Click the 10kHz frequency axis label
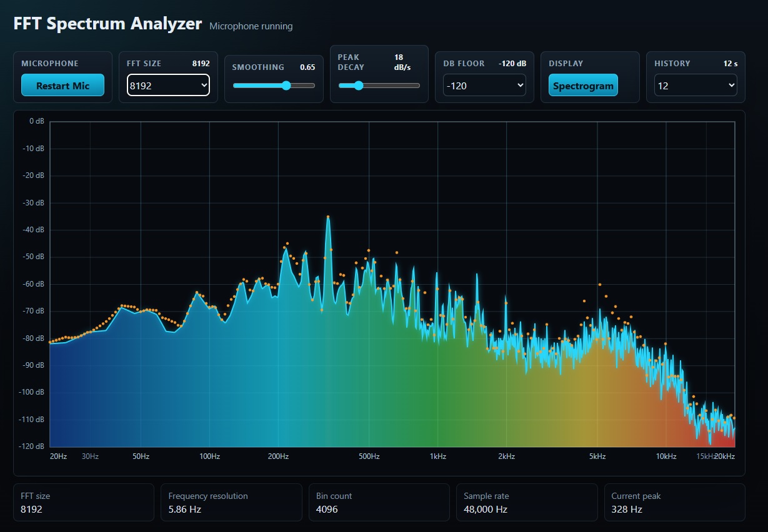 pos(666,456)
